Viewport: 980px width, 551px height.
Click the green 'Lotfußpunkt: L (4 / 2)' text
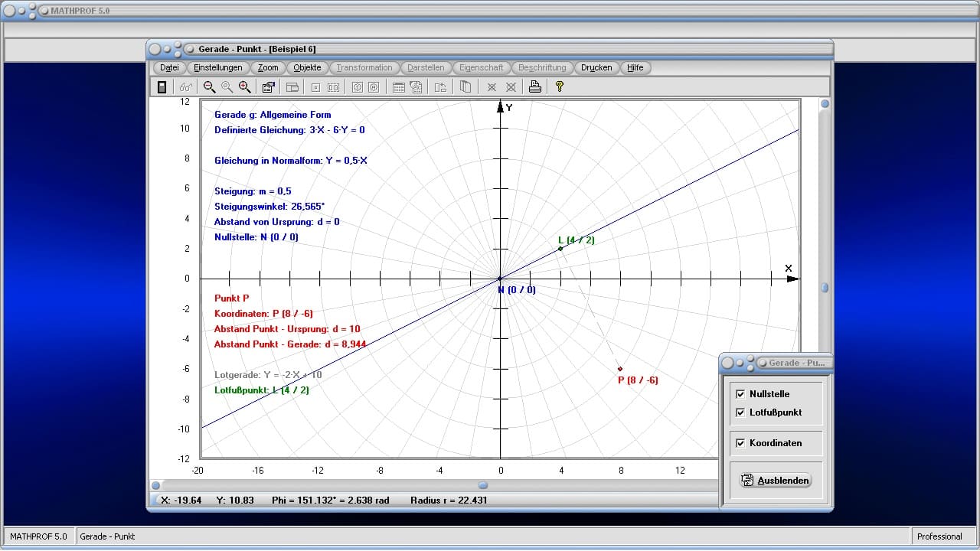(262, 390)
